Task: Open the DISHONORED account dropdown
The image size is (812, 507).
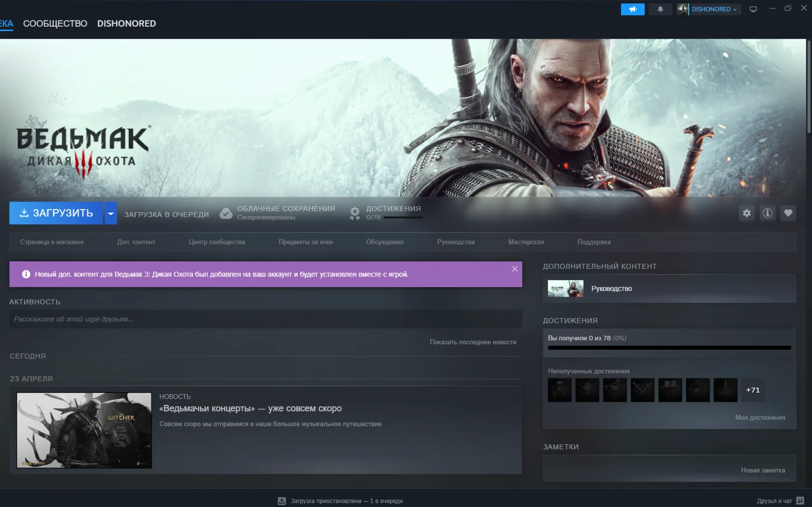Action: pos(709,9)
